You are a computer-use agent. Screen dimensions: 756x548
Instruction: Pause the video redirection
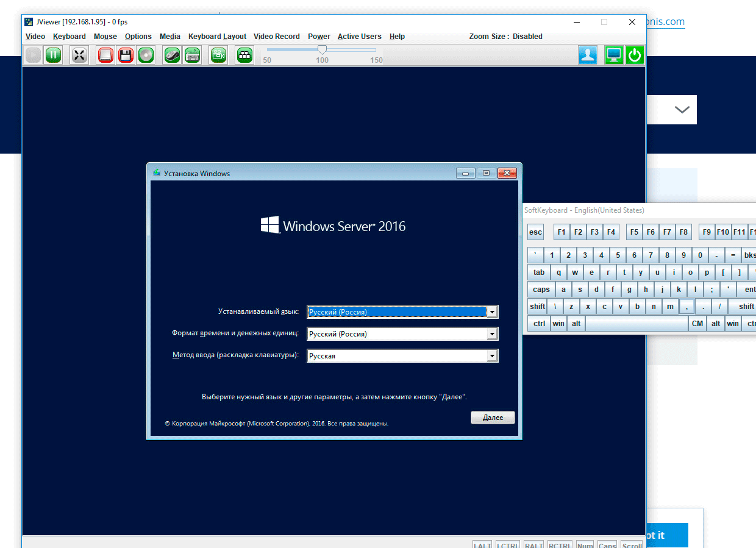click(53, 55)
